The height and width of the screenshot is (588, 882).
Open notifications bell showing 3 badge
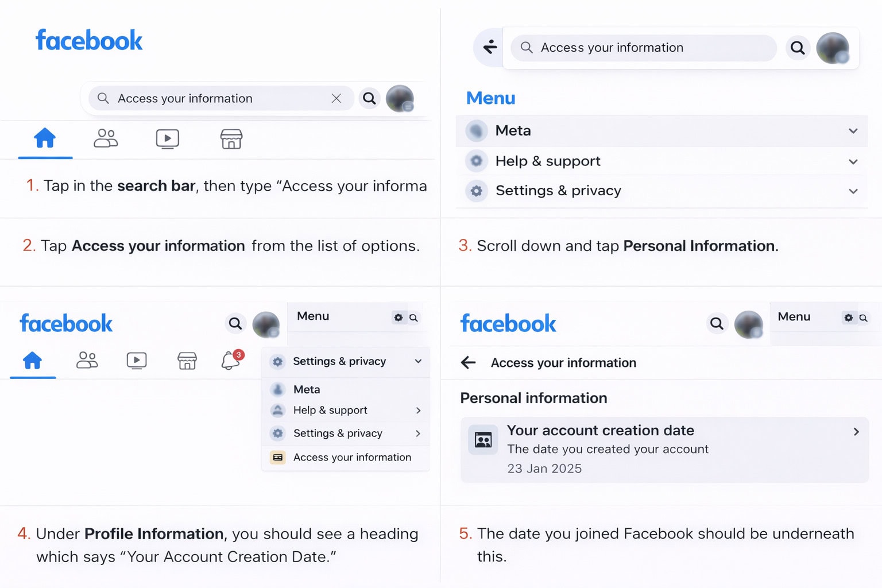(231, 361)
